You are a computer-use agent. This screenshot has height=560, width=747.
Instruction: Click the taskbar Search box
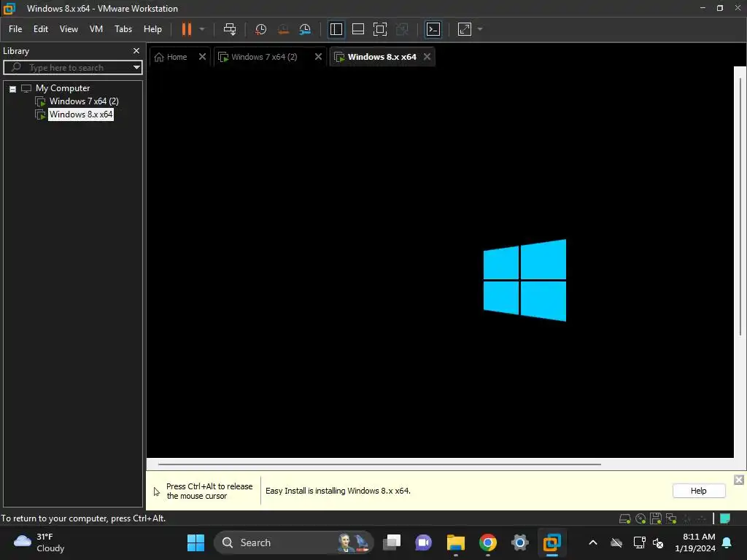tap(293, 542)
